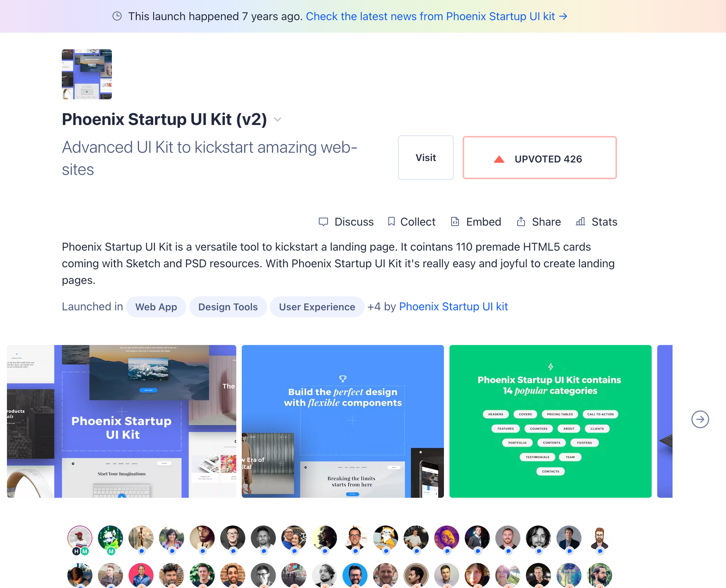Click the Phoenix Startup UI Kit logo thumbnail
Image resolution: width=726 pixels, height=588 pixels.
point(87,74)
